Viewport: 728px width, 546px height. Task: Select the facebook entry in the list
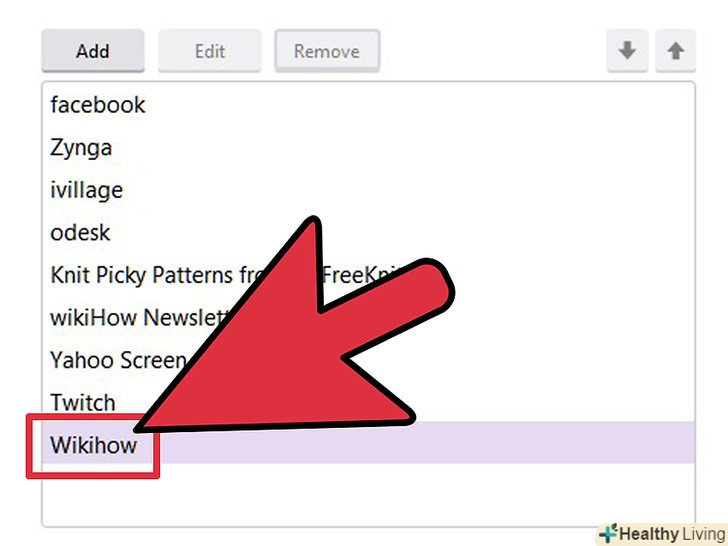[x=98, y=105]
